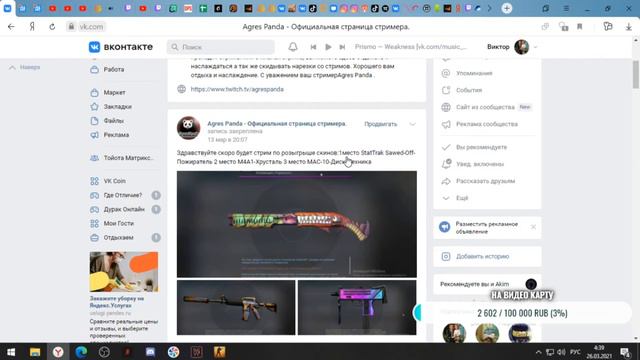Image resolution: width=640 pixels, height=360 pixels.
Task: Open a new browser tab
Action: pyautogui.click(x=507, y=8)
